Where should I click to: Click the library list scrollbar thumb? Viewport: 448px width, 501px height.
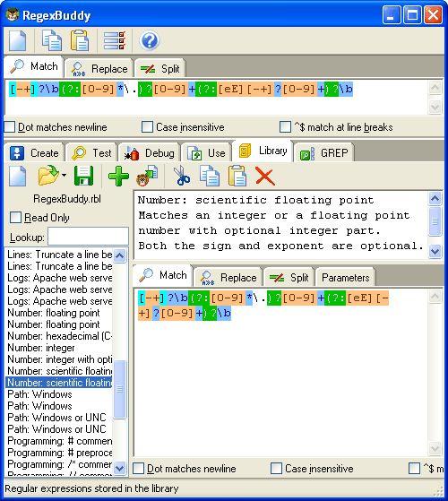(x=120, y=389)
